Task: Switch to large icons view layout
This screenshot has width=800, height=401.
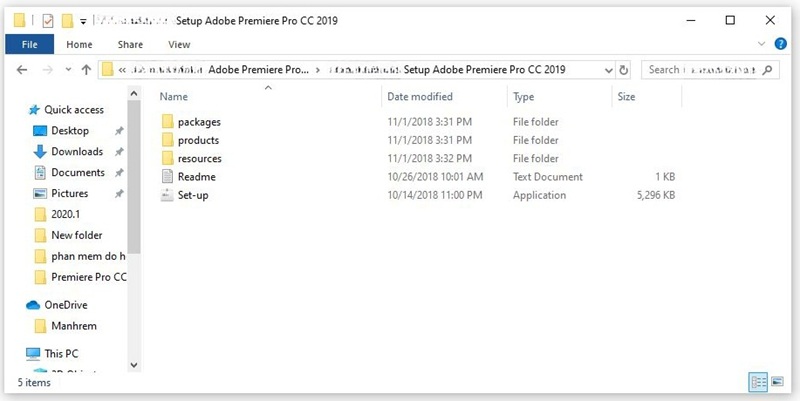Action: click(x=779, y=382)
